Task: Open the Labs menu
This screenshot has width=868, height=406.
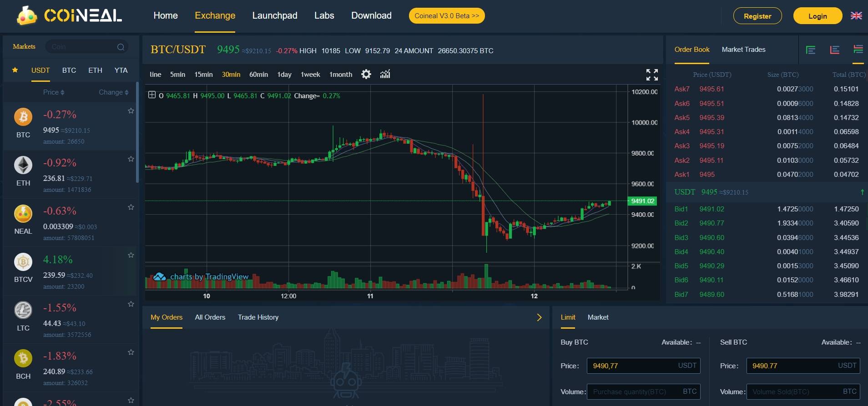Action: coord(324,15)
